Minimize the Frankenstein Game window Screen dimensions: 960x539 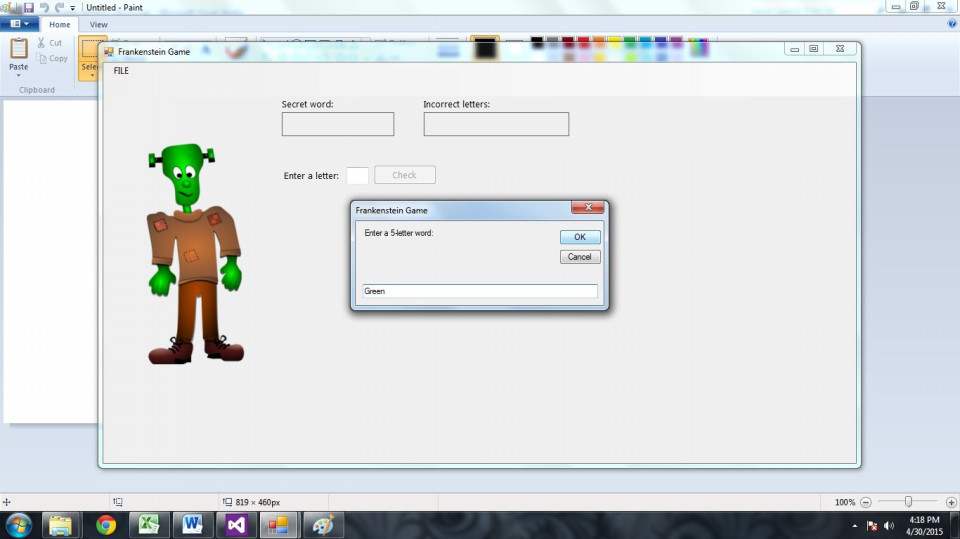tap(795, 49)
